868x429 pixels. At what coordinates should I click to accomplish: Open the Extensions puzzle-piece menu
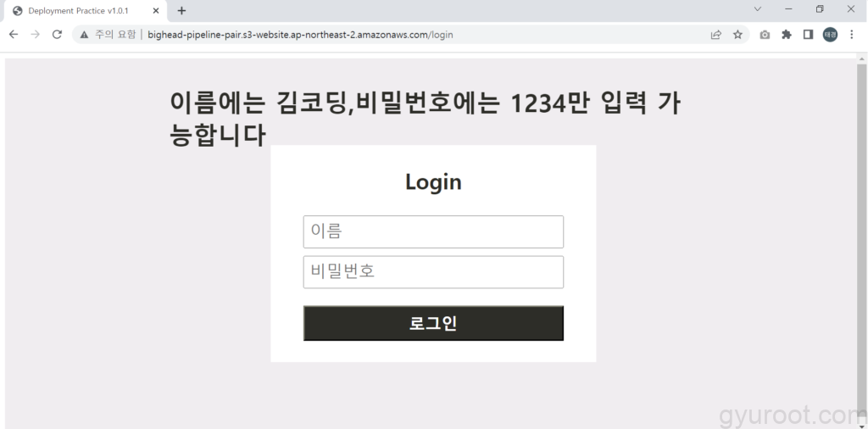(787, 35)
